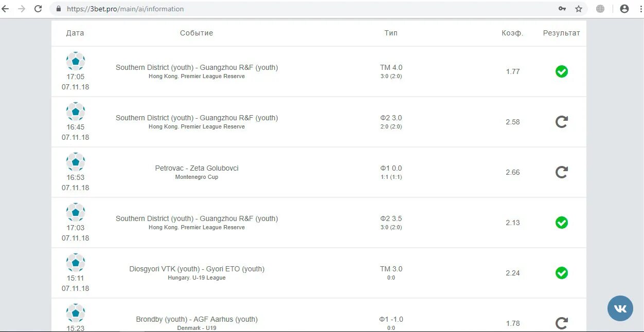This screenshot has width=644, height=332.
Task: Click the soccer ball icon for 17:05 event
Action: point(76,61)
